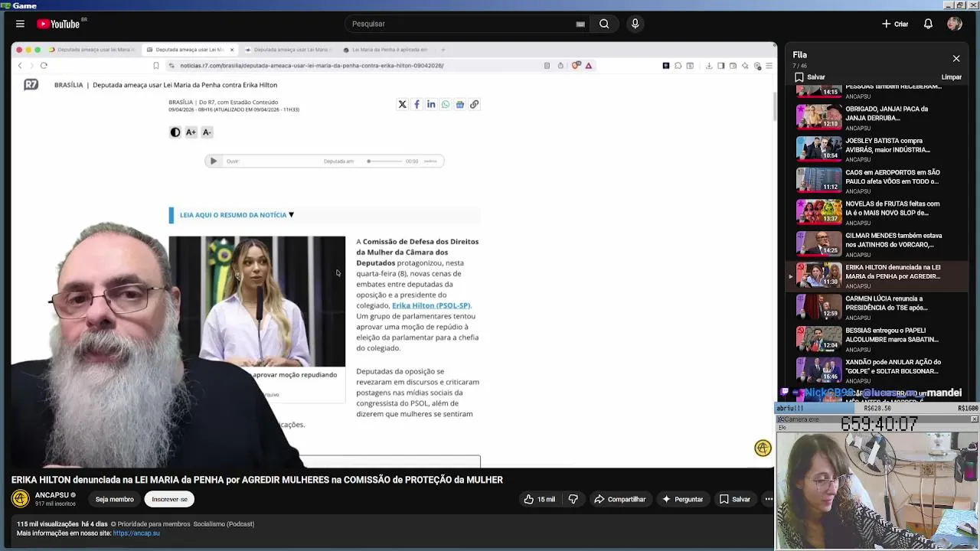980x551 pixels.
Task: Switch to first Deputada ameaça usar browser tab
Action: (x=92, y=50)
